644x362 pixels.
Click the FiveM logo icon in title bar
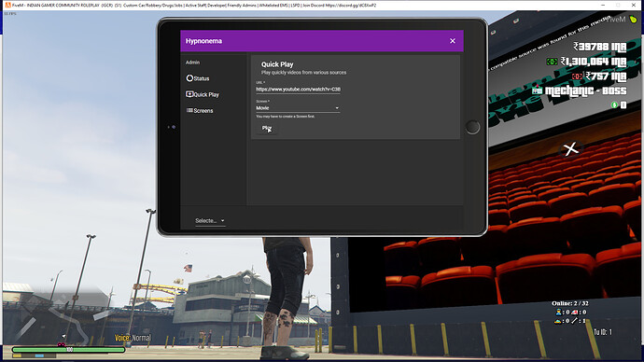7,5
